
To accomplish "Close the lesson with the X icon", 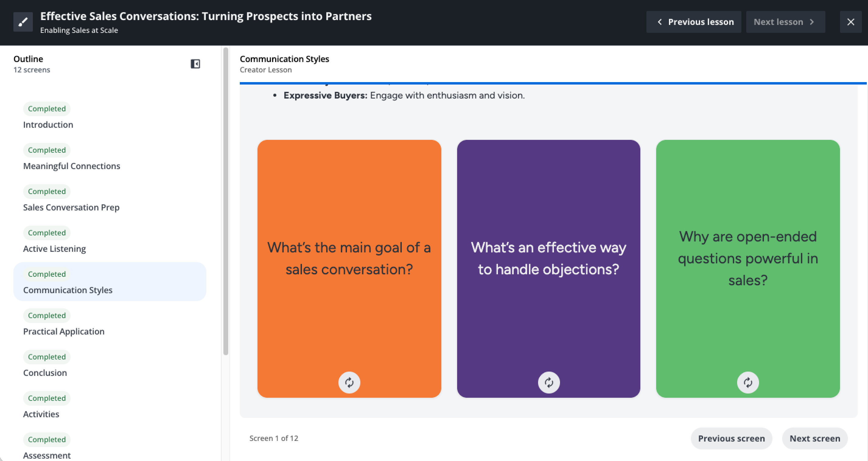I will coord(850,22).
